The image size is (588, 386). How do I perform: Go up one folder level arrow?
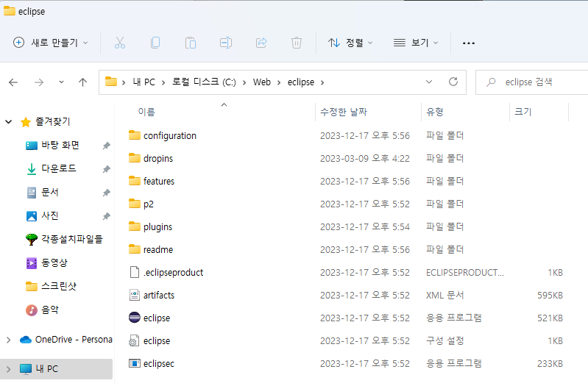pos(83,82)
